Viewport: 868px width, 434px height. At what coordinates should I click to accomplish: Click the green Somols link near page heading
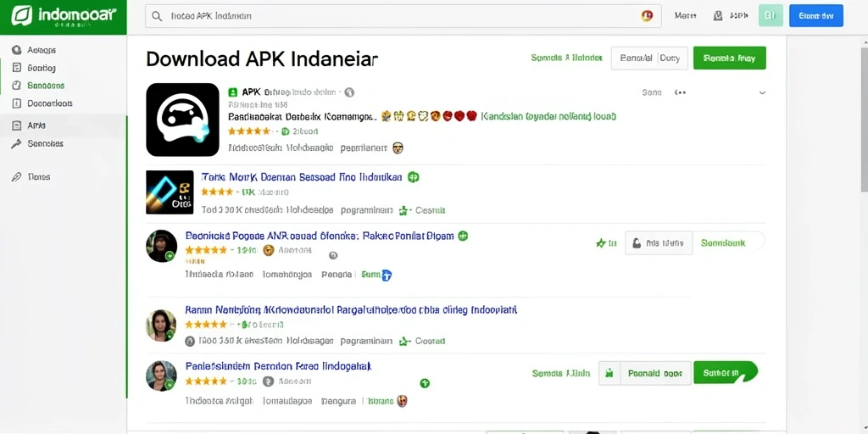(566, 58)
